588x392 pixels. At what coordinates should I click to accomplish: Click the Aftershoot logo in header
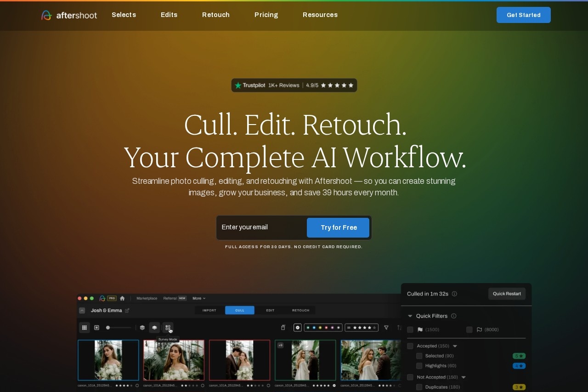click(69, 15)
